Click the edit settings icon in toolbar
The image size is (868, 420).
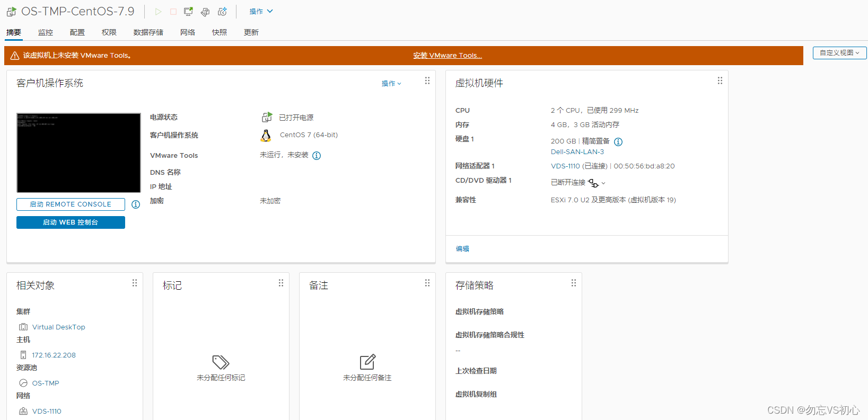pyautogui.click(x=205, y=12)
